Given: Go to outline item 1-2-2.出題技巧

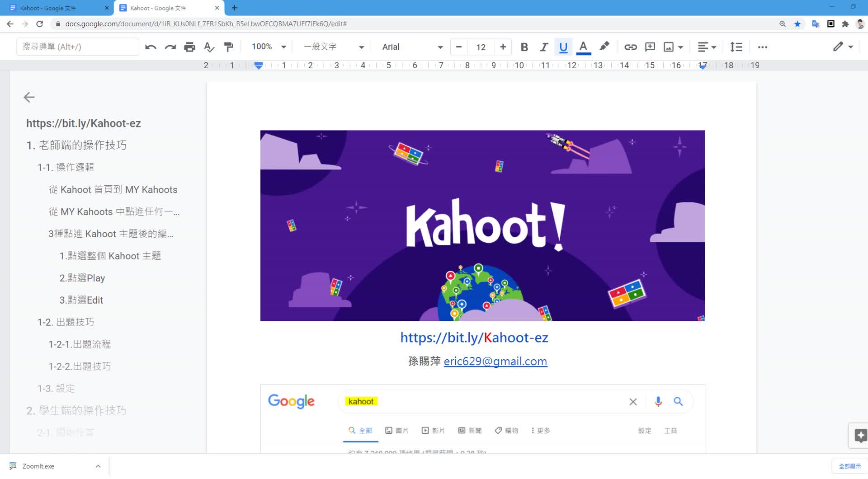Looking at the screenshot, I should click(x=80, y=366).
